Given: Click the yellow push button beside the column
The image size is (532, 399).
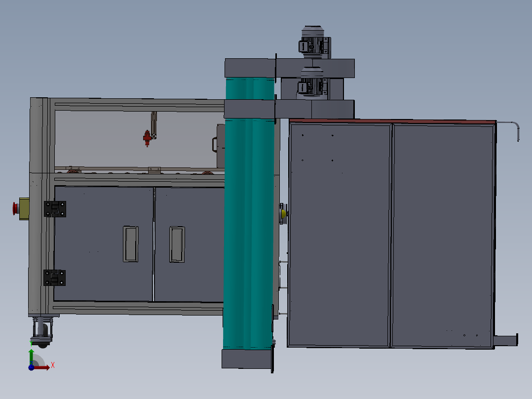Looking at the screenshot, I should tap(283, 214).
